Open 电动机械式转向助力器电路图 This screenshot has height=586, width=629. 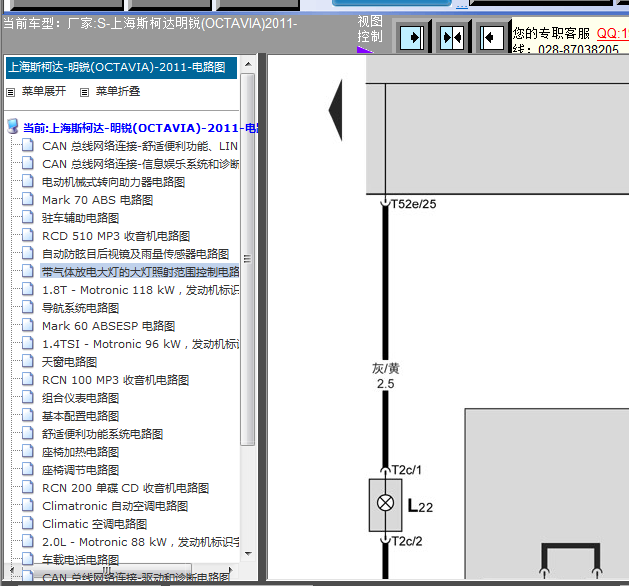coord(114,182)
